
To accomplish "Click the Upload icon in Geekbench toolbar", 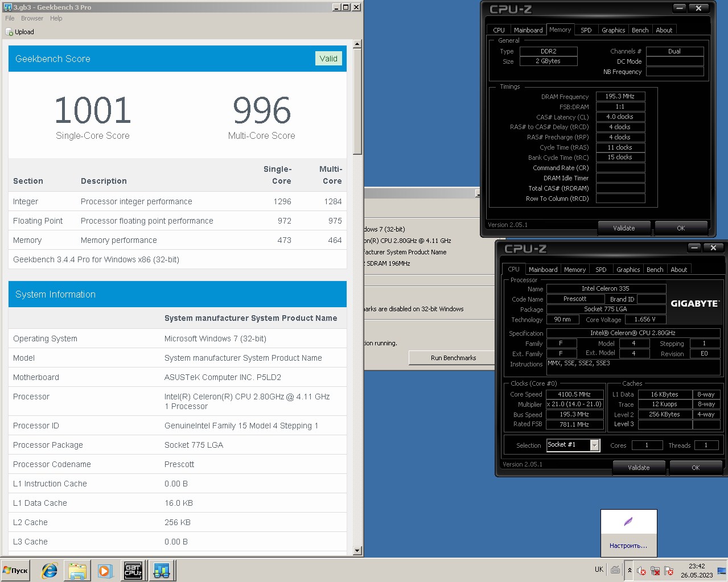I will [x=9, y=32].
